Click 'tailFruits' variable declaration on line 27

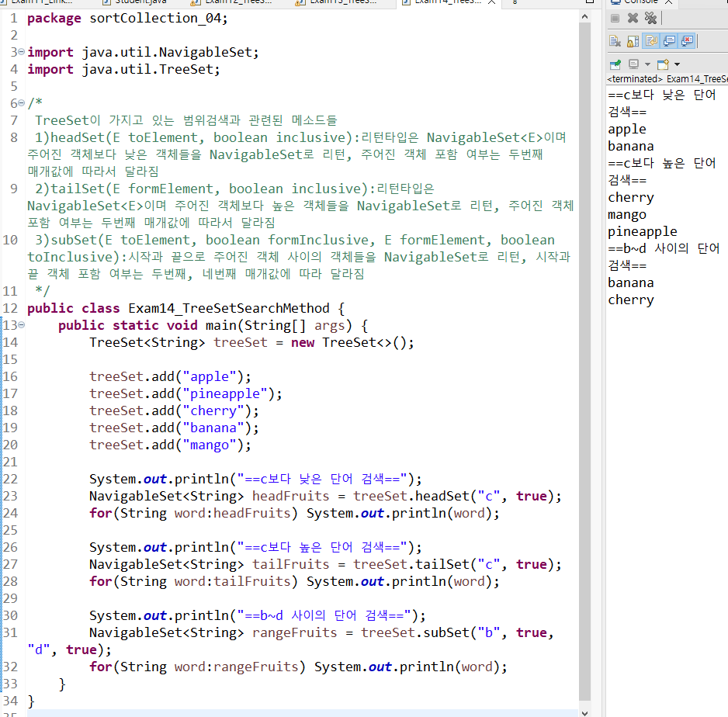coord(290,564)
